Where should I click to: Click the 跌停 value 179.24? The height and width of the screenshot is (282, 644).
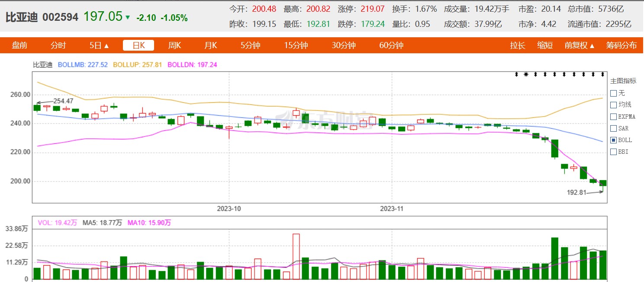point(373,24)
